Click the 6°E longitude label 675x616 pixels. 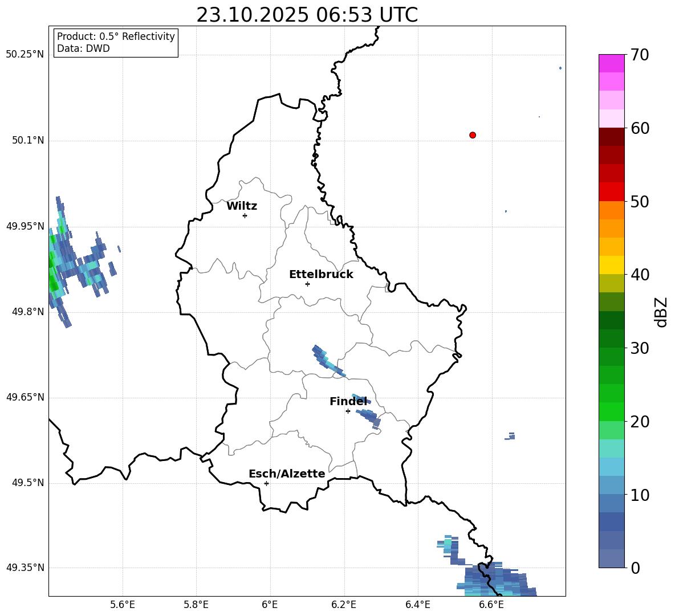pyautogui.click(x=270, y=605)
